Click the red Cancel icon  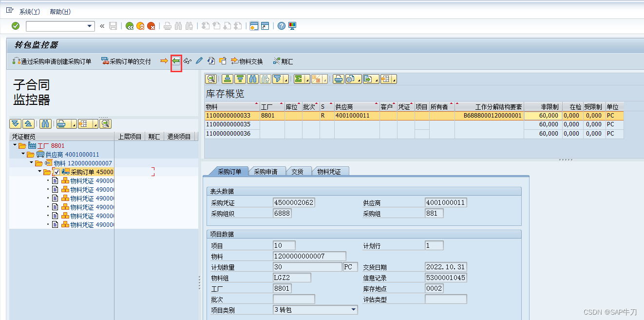click(x=152, y=26)
